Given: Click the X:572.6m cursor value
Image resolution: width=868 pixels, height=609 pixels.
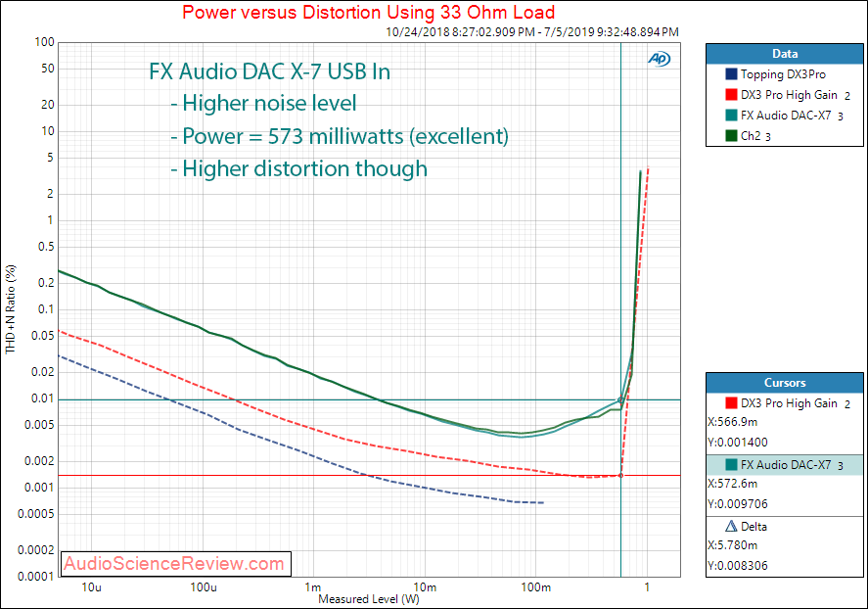Looking at the screenshot, I should click(x=732, y=484).
